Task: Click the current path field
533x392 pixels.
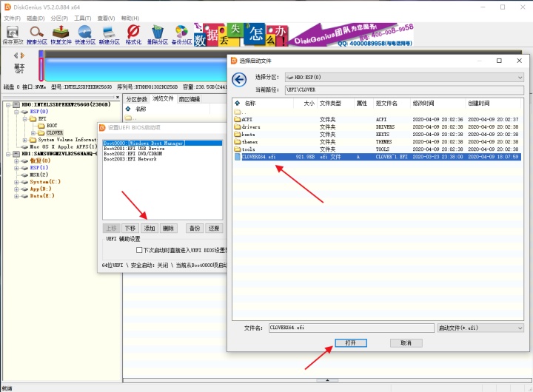Action: point(404,89)
